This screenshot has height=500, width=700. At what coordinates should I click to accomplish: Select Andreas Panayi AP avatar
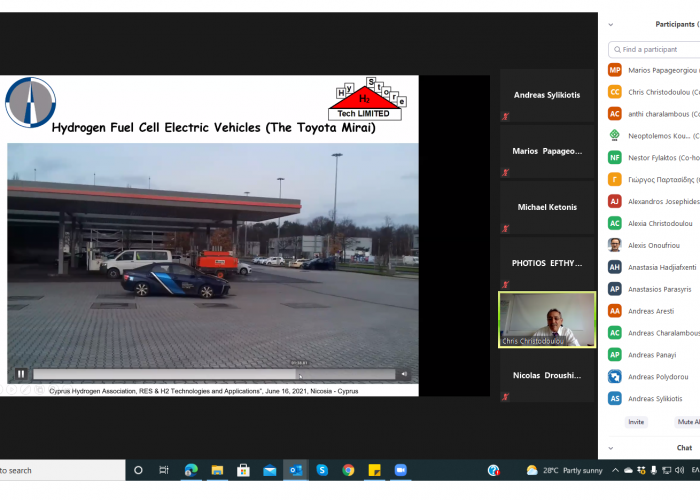pos(615,354)
